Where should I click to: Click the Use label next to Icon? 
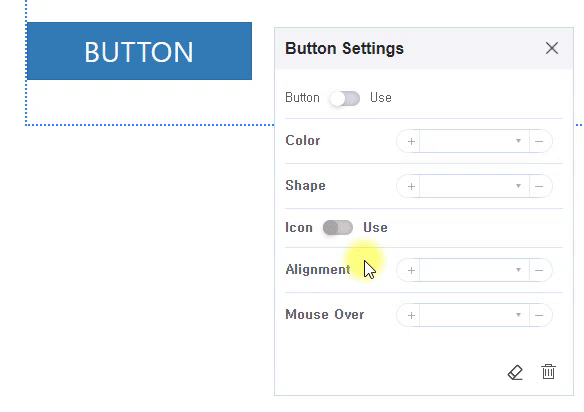(x=375, y=228)
